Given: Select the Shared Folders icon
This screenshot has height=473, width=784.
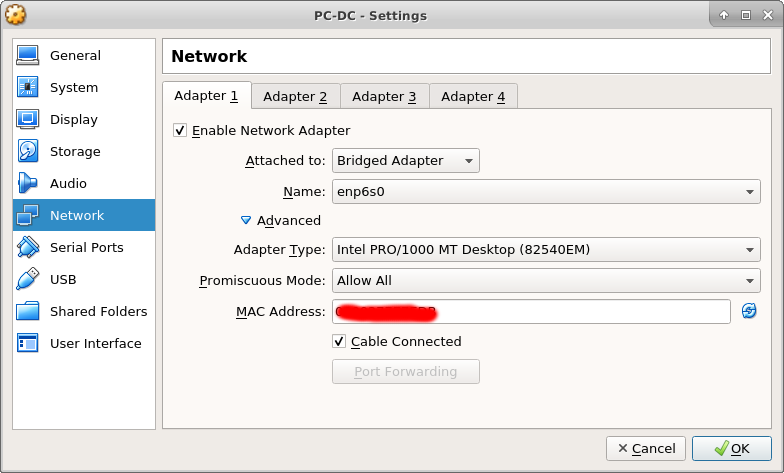Looking at the screenshot, I should tap(28, 311).
